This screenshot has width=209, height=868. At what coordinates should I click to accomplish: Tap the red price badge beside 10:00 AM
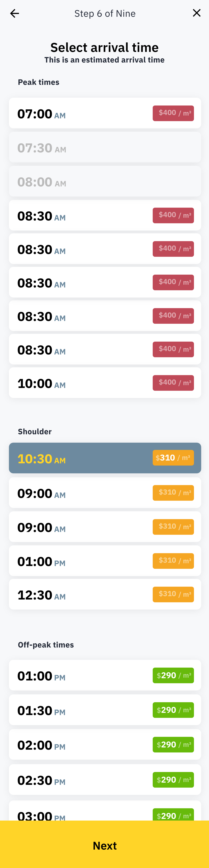coord(173,383)
